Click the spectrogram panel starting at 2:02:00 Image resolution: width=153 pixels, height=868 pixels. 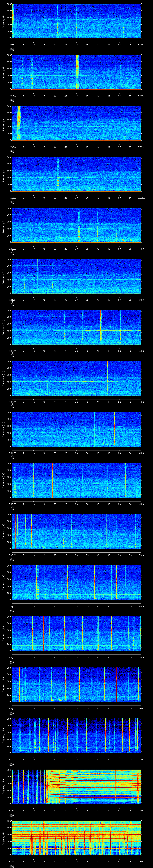point(77,327)
